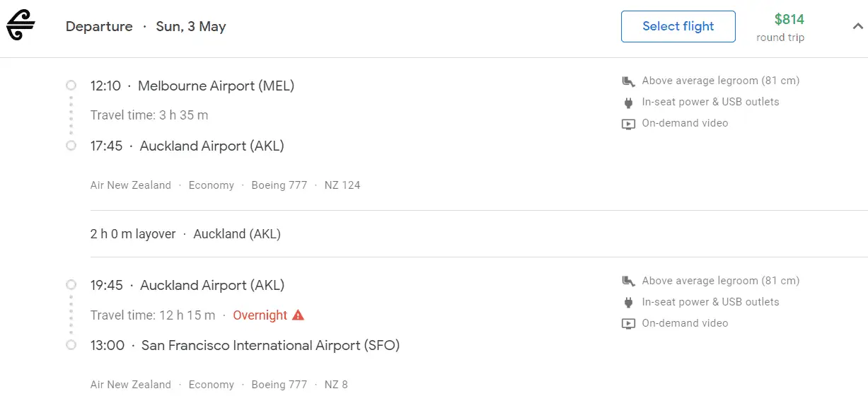Viewport: 868px width, 396px height.
Task: Click the on-demand video icon for second flight
Action: (x=628, y=324)
